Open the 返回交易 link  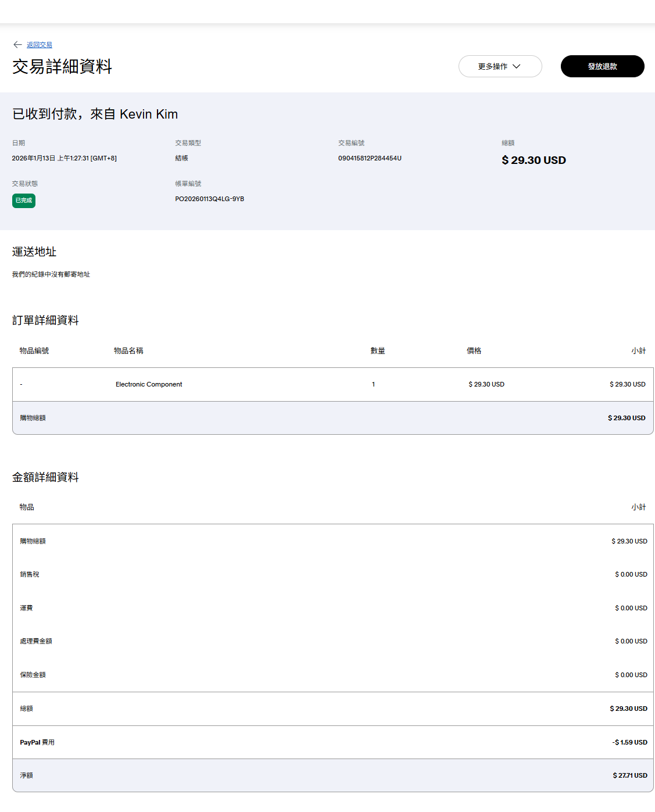pyautogui.click(x=40, y=45)
